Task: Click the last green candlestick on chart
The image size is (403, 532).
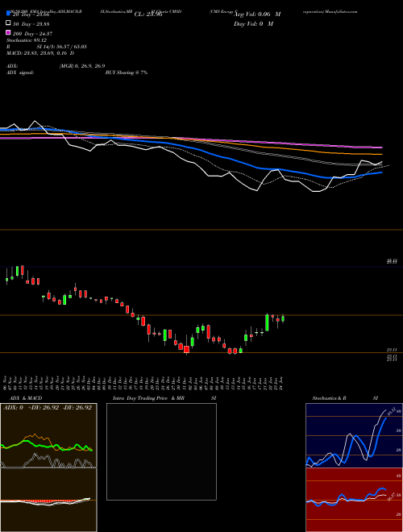Action: tap(283, 318)
